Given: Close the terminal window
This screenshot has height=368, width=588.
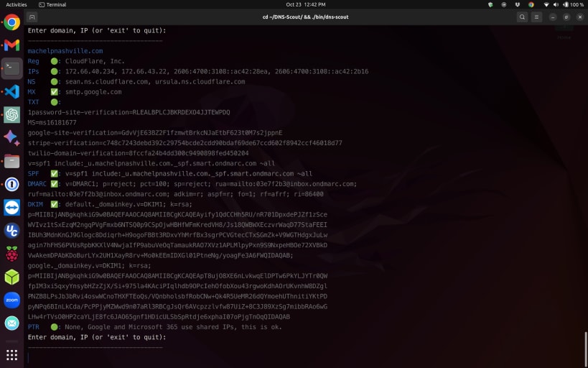Looking at the screenshot, I should pyautogui.click(x=580, y=17).
